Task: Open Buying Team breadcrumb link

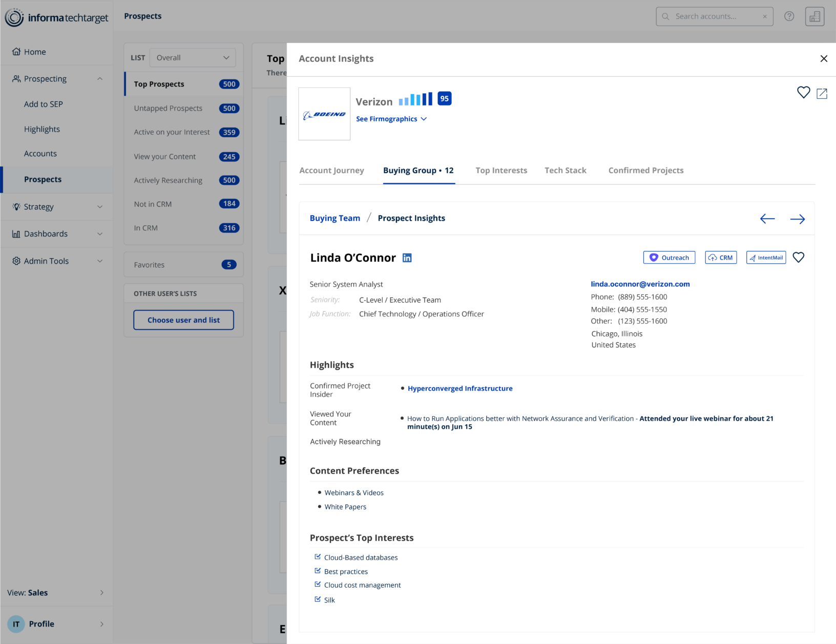Action: point(335,218)
